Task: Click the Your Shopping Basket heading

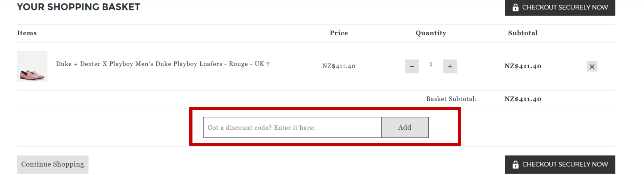Action: [x=78, y=7]
